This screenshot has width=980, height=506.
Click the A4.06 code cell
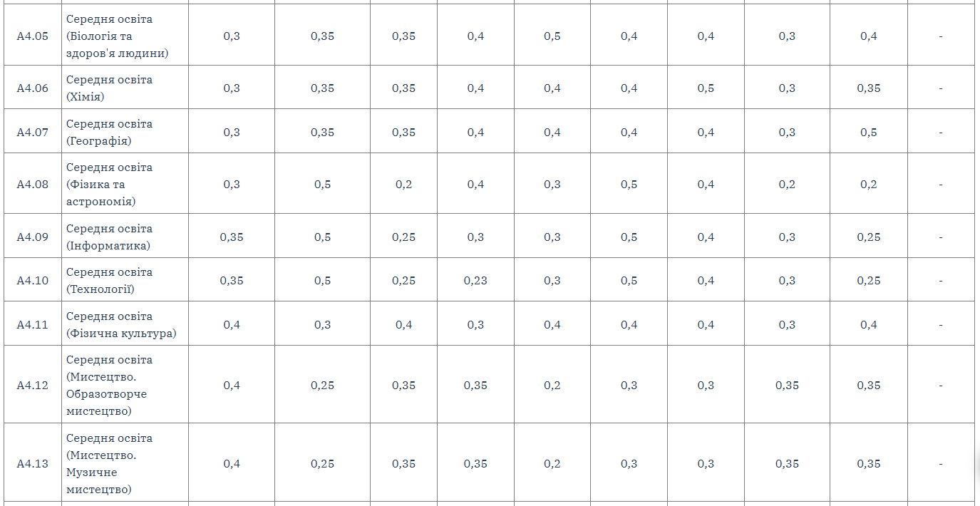click(33, 88)
